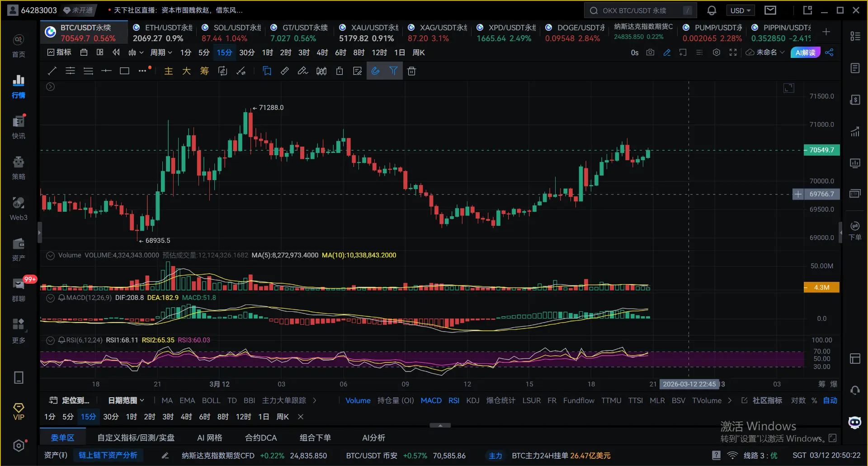The image size is (868, 466).
Task: Add a new chart tab with plus
Action: 826,32
